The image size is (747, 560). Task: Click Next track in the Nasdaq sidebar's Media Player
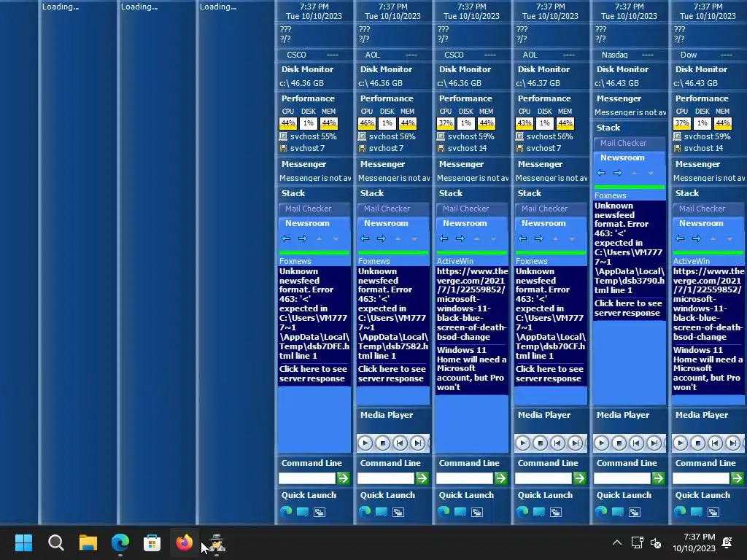(654, 443)
